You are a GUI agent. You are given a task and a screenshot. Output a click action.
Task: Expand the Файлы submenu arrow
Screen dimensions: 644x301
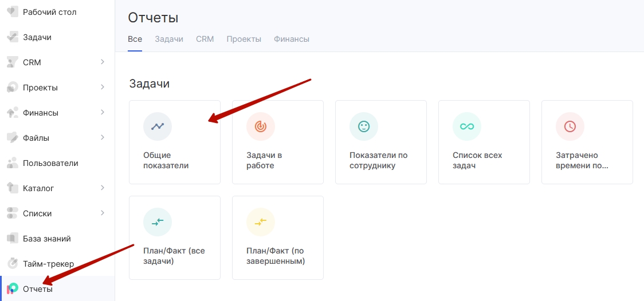click(x=102, y=137)
